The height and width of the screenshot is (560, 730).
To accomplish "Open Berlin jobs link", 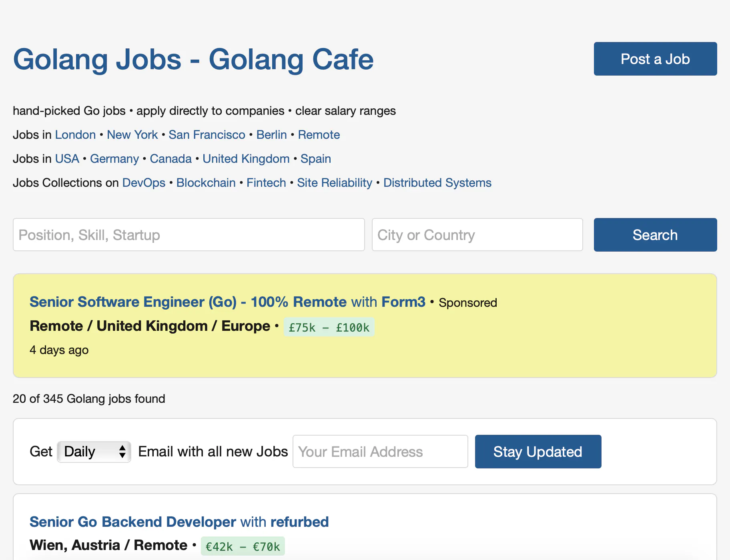I will point(271,135).
